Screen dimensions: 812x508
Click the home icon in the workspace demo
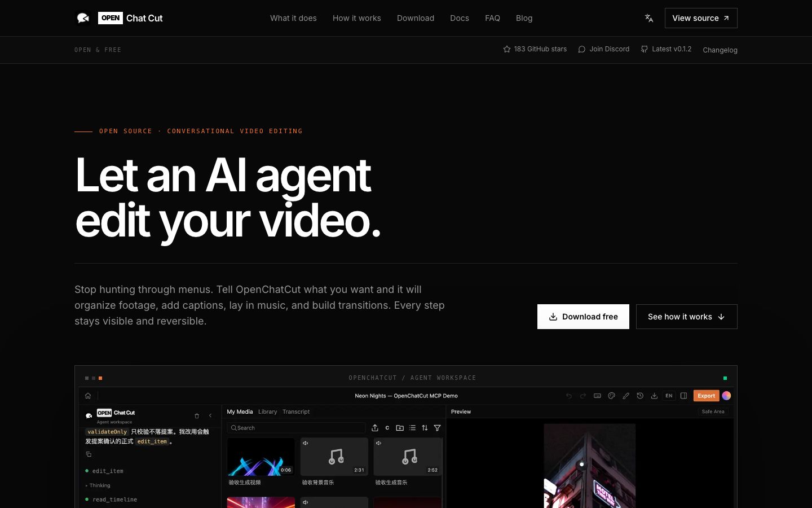[88, 396]
